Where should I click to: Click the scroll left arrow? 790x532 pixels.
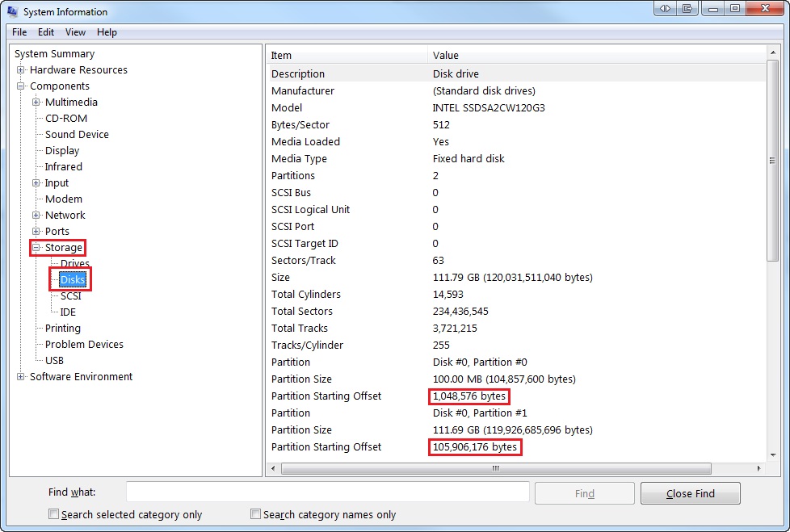point(273,468)
